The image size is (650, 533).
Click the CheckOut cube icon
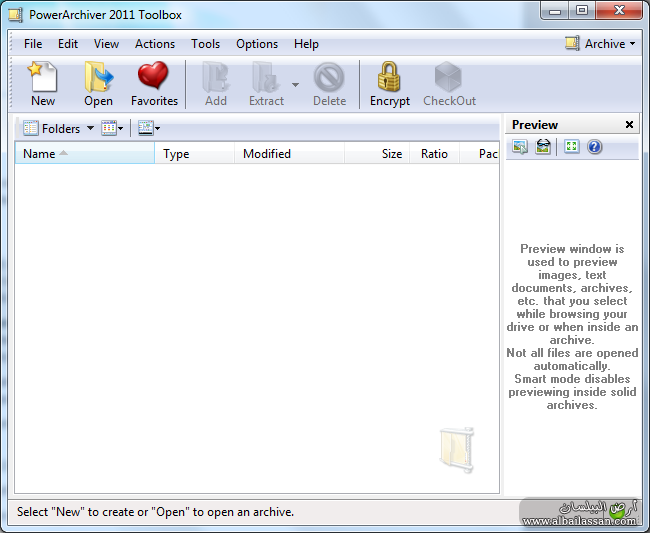click(448, 77)
